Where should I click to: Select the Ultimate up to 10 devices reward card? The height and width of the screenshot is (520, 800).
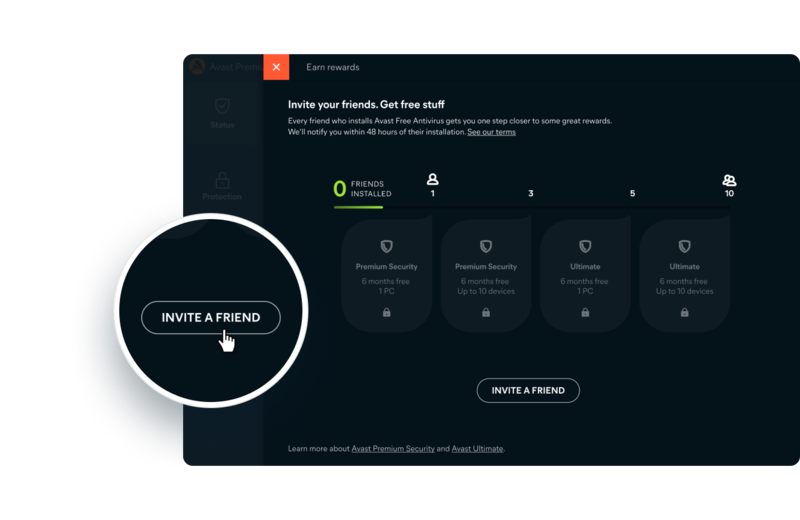point(685,274)
